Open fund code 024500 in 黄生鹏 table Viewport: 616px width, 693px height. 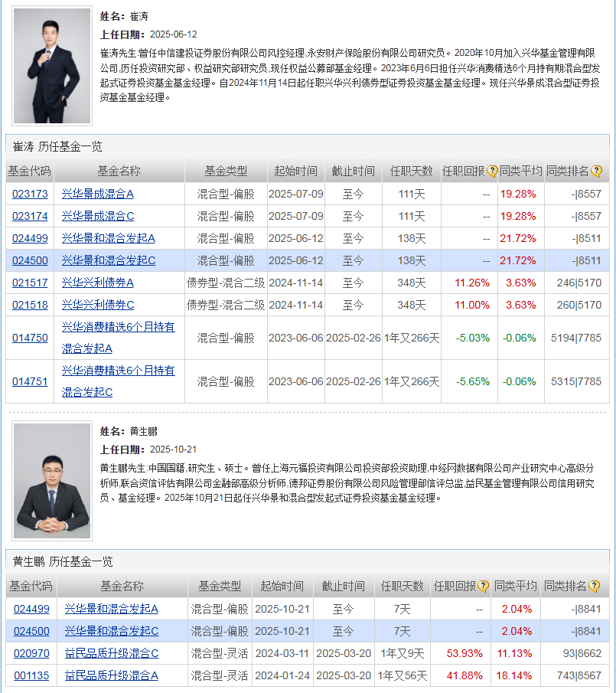coord(31,631)
